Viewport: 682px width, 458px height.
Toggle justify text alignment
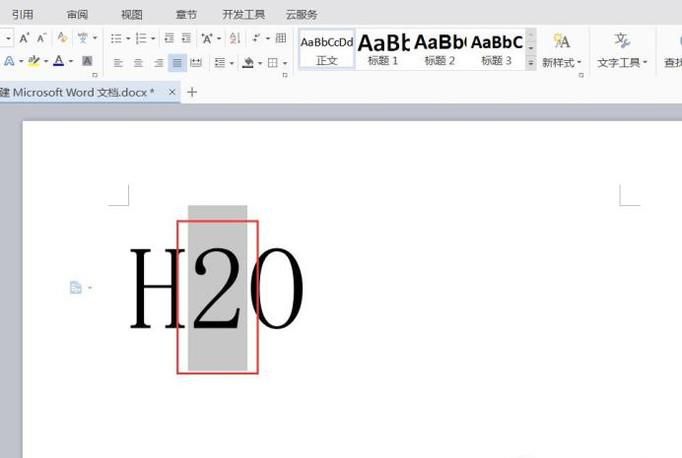[x=177, y=62]
